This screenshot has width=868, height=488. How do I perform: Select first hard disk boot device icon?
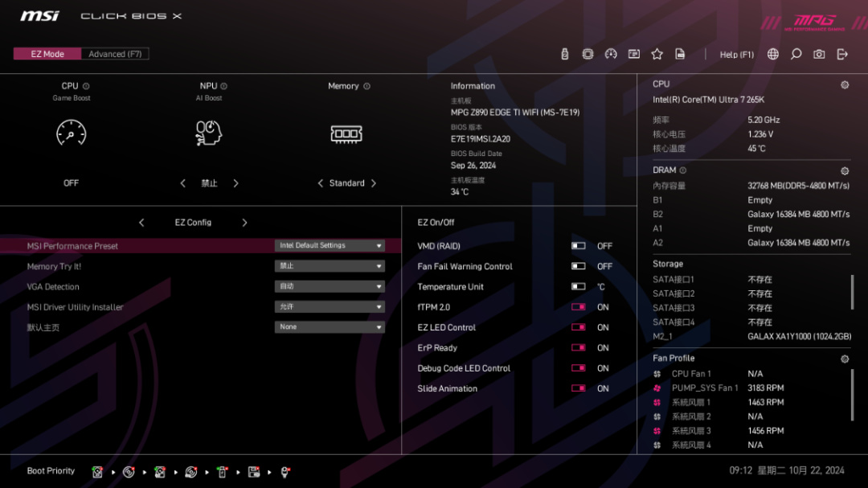97,472
